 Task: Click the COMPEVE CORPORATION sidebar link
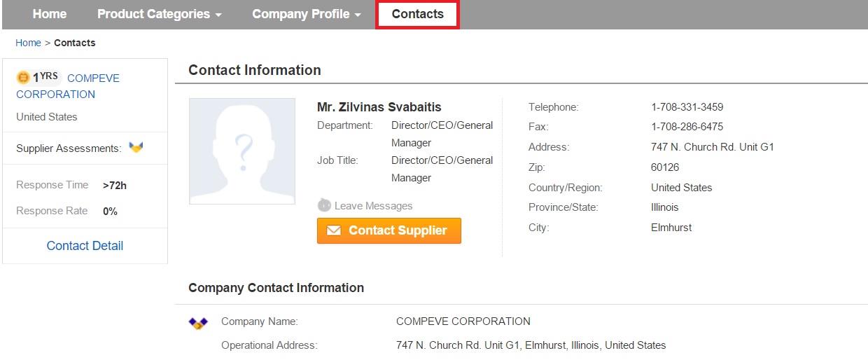[68, 86]
